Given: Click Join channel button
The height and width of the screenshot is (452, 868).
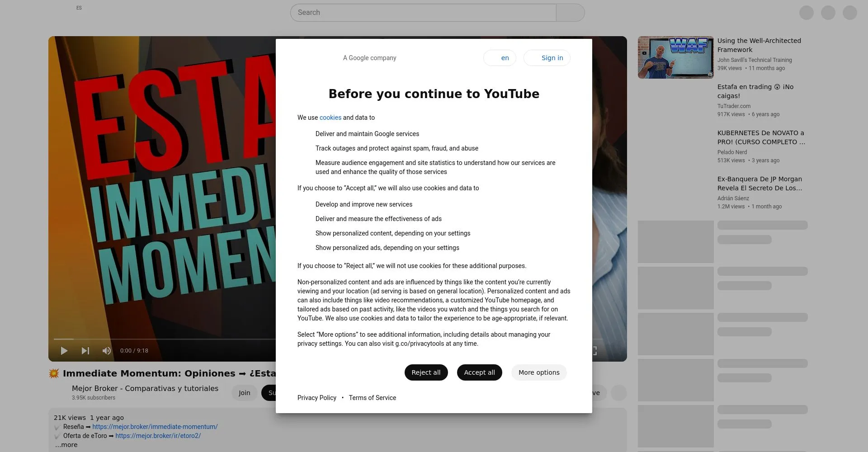Looking at the screenshot, I should (x=245, y=393).
